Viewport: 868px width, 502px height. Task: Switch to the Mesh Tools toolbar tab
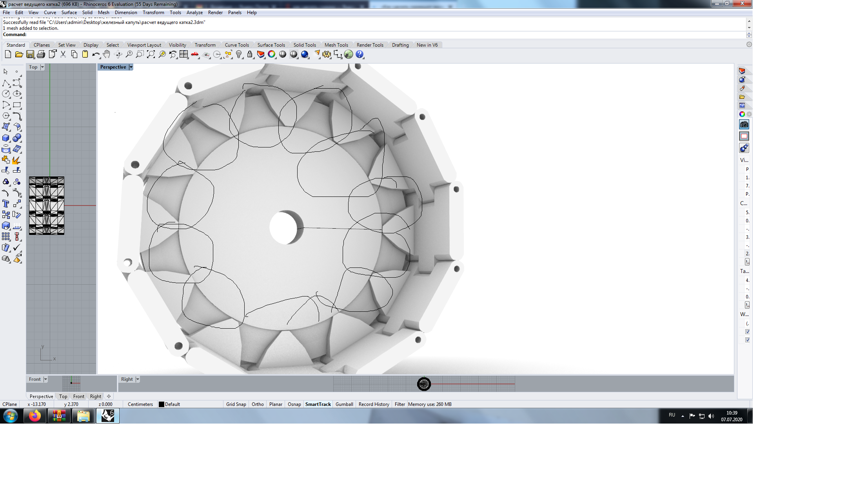(336, 45)
